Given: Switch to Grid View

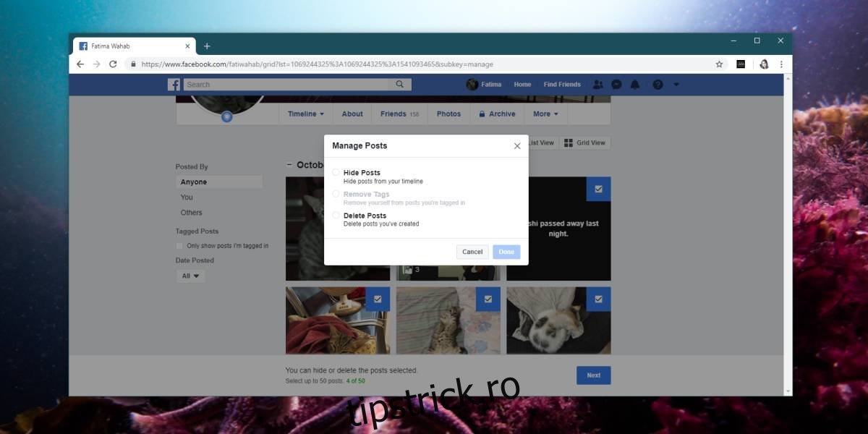Looking at the screenshot, I should 585,142.
